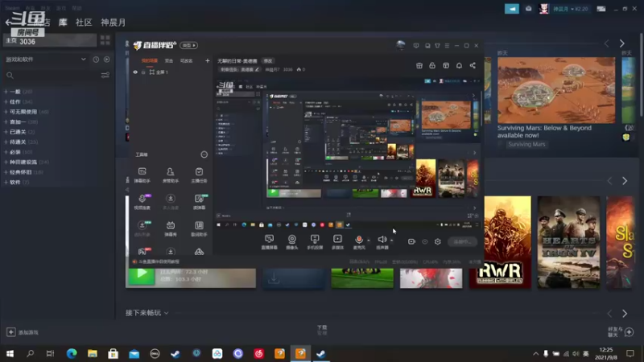Open the Windows Start menu

[10, 353]
